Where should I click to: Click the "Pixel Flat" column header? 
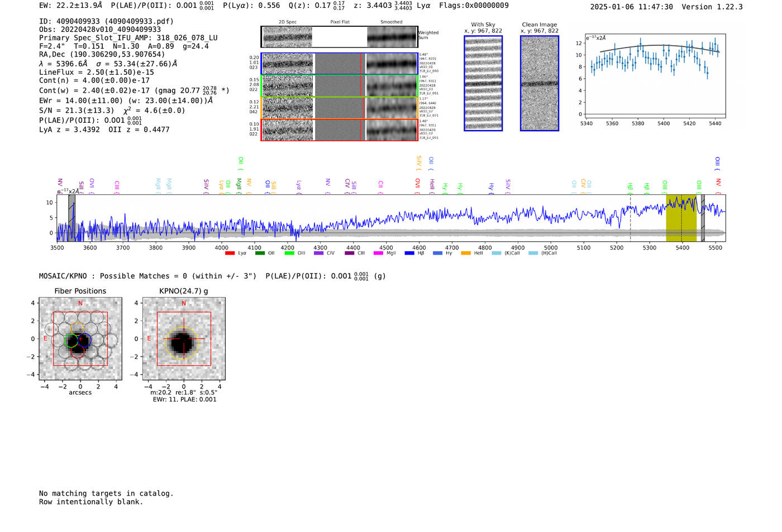340,22
